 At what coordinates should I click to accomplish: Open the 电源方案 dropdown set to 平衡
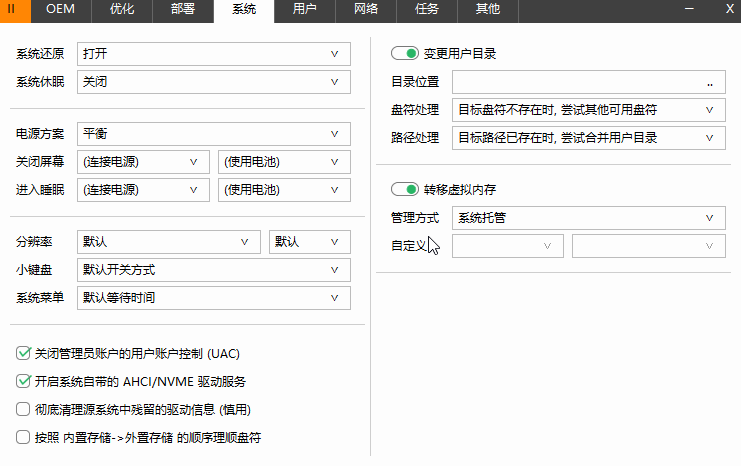click(214, 133)
